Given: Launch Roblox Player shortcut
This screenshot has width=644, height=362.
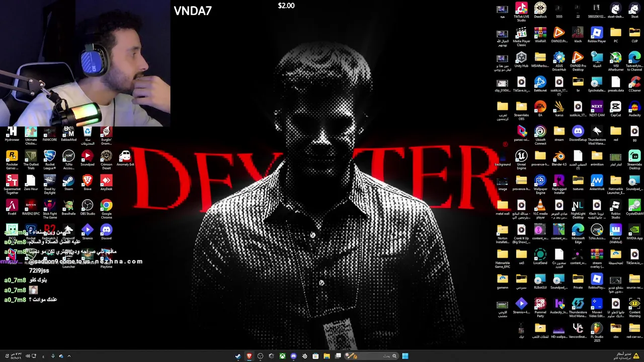Looking at the screenshot, I should click(597, 35).
